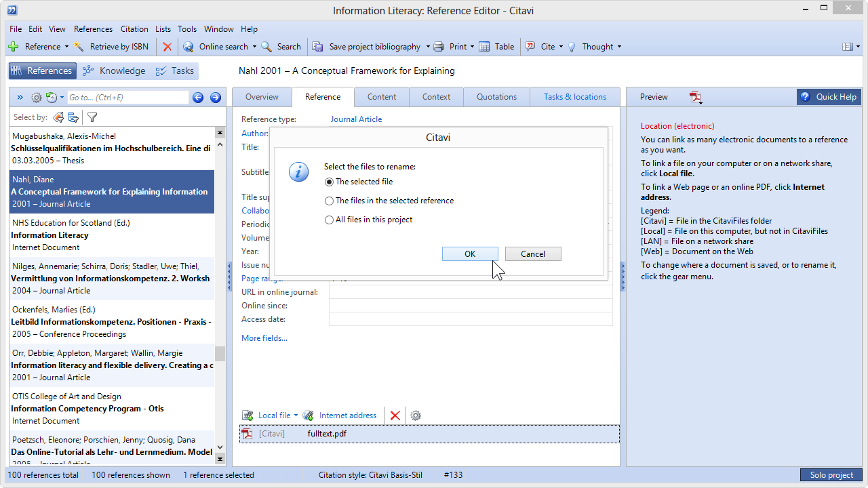This screenshot has height=488, width=868.
Task: Click the PDF icon next to Preview
Action: click(696, 98)
